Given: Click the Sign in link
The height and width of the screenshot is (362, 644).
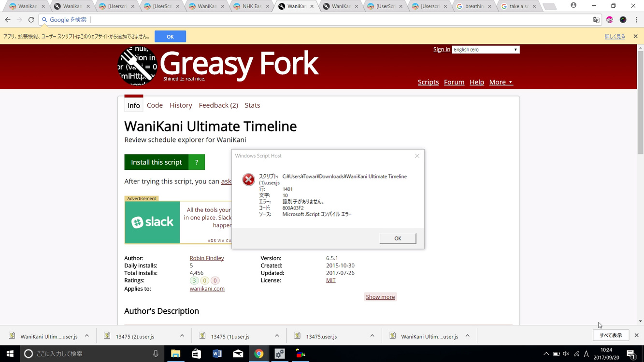Looking at the screenshot, I should pos(442,49).
